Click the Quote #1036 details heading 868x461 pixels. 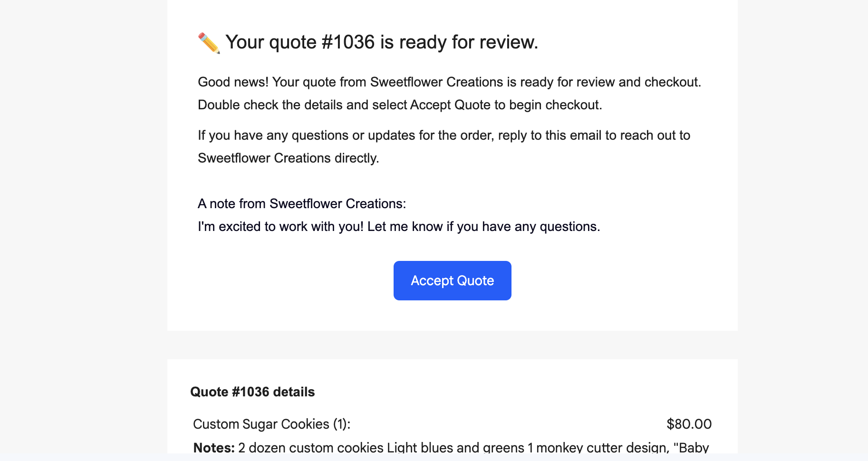coord(252,392)
